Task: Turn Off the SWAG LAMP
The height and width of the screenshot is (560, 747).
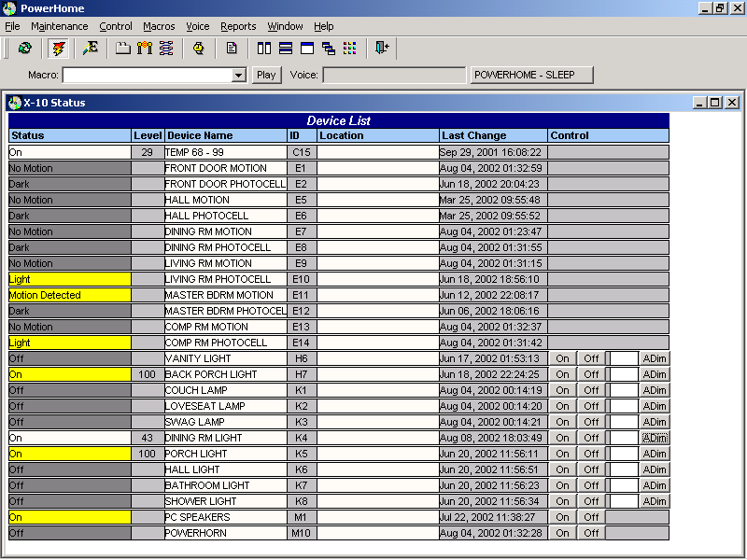Action: (x=591, y=422)
